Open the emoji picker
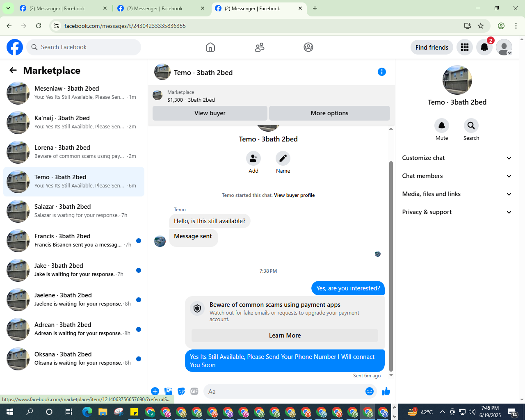The image size is (525, 420). point(370,391)
